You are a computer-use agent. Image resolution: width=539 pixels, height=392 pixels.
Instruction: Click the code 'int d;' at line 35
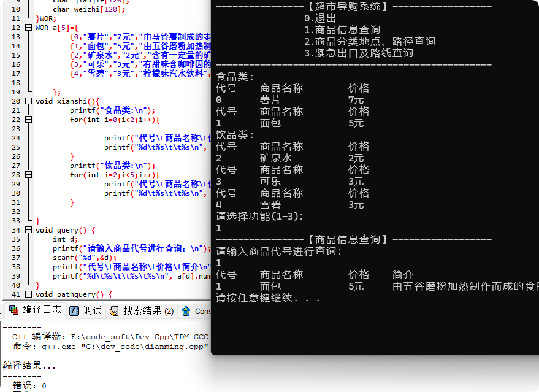(66, 239)
